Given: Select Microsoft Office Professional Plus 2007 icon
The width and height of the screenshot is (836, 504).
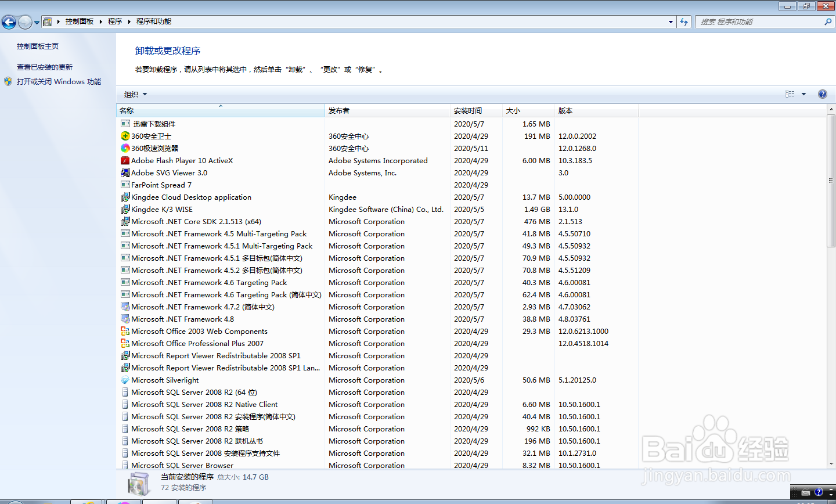Looking at the screenshot, I should click(x=125, y=343).
